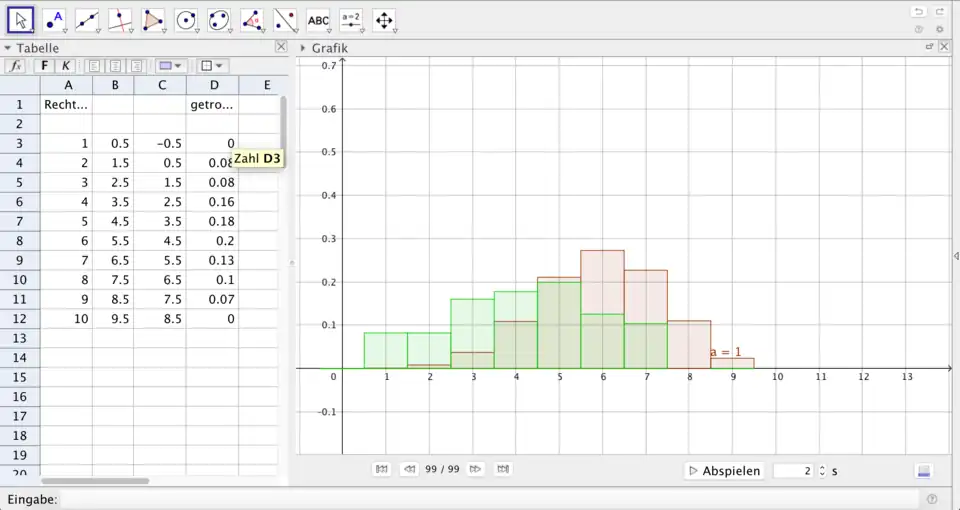The image size is (960, 510).
Task: Click the Eingabe input field
Action: click(490, 499)
